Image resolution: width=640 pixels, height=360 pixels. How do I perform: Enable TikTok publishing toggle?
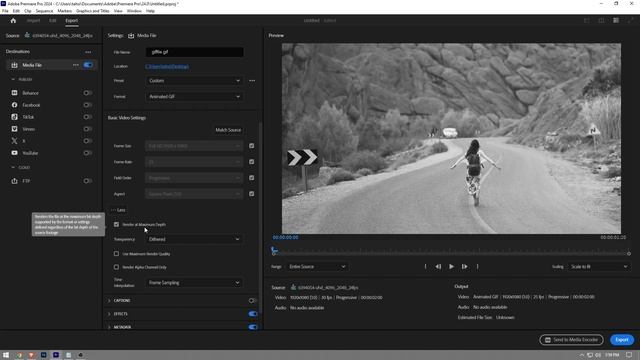(87, 117)
